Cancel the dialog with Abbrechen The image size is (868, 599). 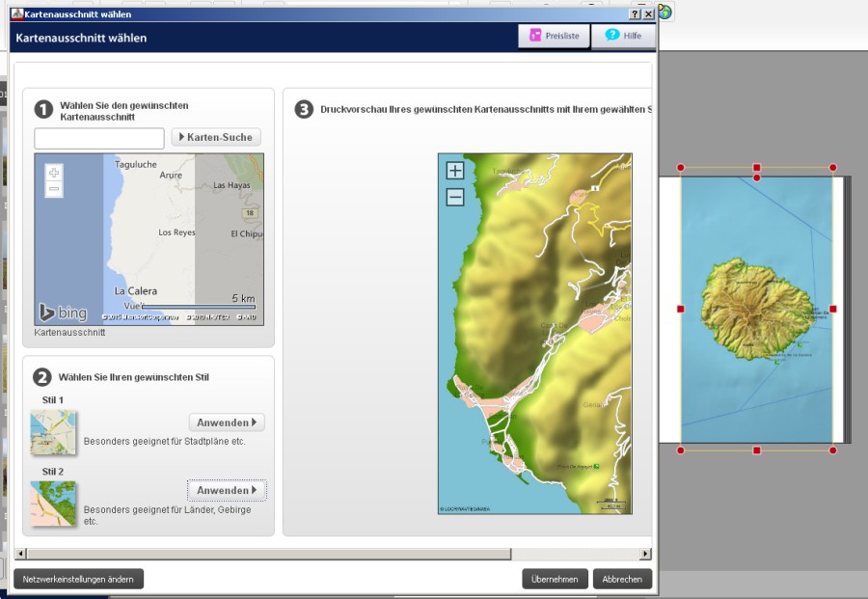(622, 579)
